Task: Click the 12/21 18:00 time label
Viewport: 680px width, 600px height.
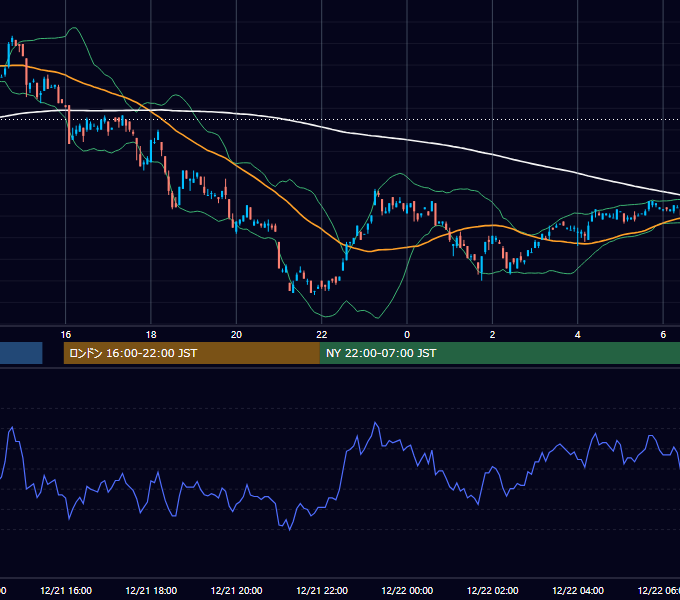Action: tap(151, 591)
